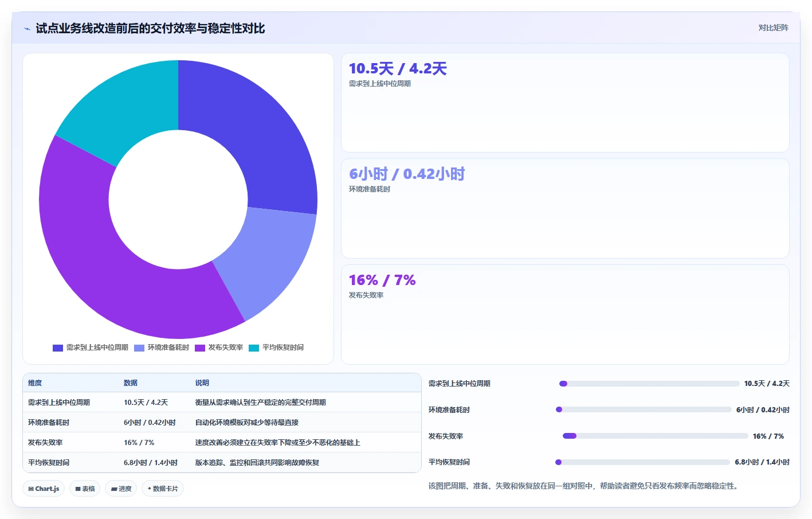812x519 pixels.
Task: Toggle the 平均恢复时间 legend color box
Action: pyautogui.click(x=254, y=348)
